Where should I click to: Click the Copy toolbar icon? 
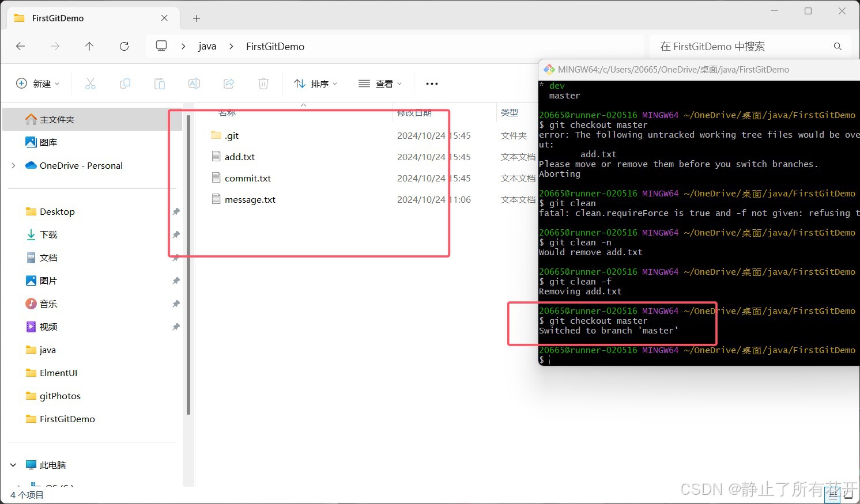point(125,84)
